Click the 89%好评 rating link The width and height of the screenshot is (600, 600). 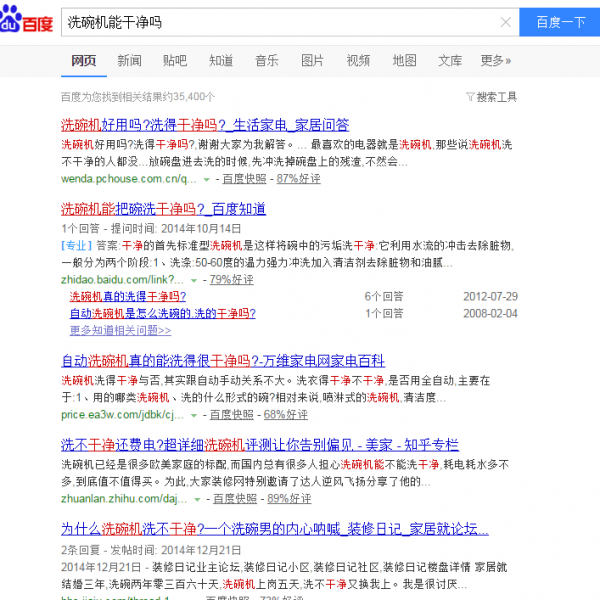tap(289, 499)
